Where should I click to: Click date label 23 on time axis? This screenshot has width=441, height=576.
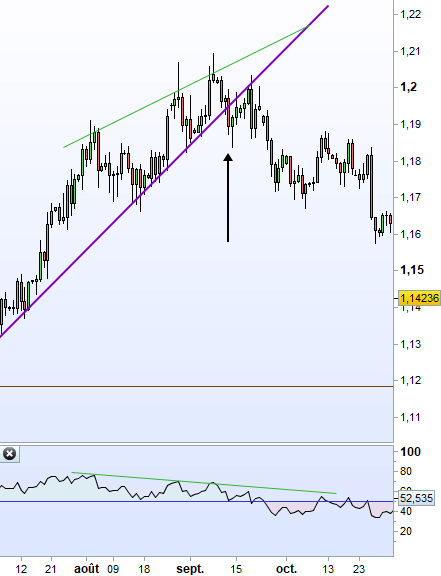pyautogui.click(x=359, y=569)
